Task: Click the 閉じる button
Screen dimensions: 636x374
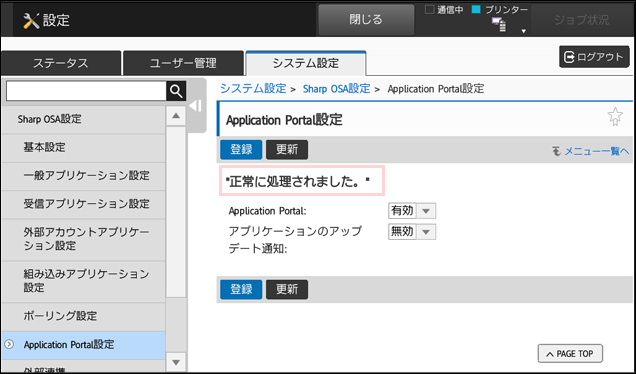Action: (x=366, y=19)
